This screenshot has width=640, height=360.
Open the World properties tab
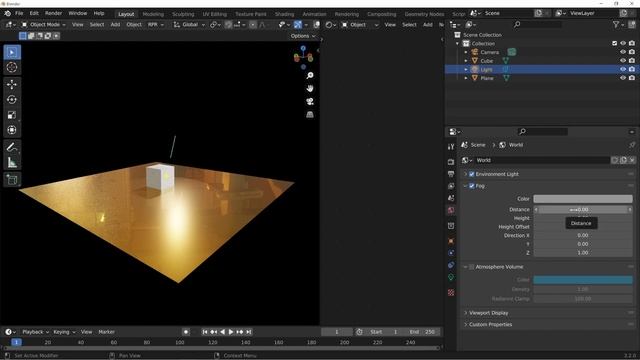451,210
